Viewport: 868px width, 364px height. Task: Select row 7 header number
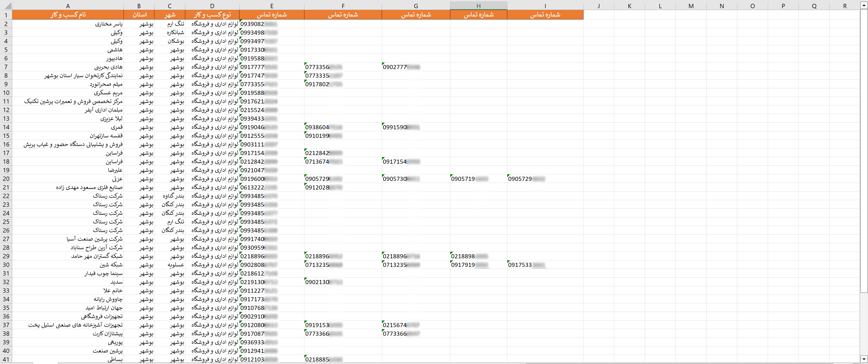6,67
